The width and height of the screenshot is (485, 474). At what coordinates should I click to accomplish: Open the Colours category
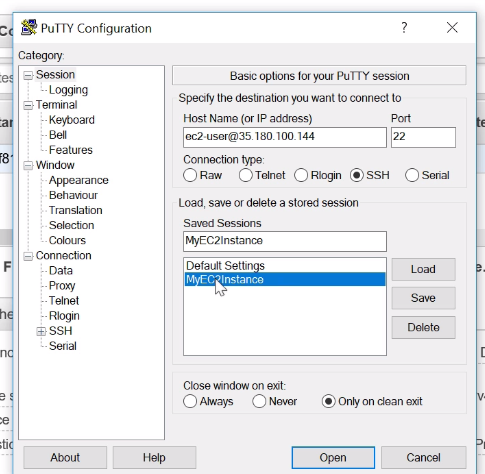click(x=67, y=240)
